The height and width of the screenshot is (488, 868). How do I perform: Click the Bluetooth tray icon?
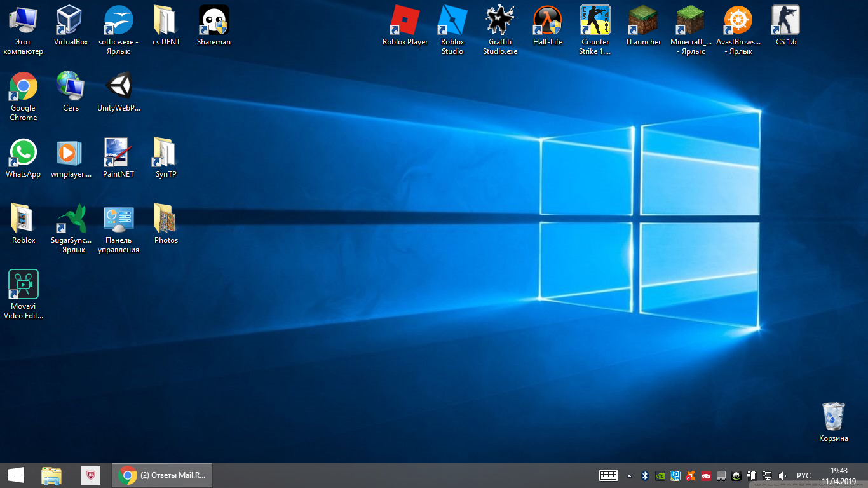pyautogui.click(x=644, y=475)
